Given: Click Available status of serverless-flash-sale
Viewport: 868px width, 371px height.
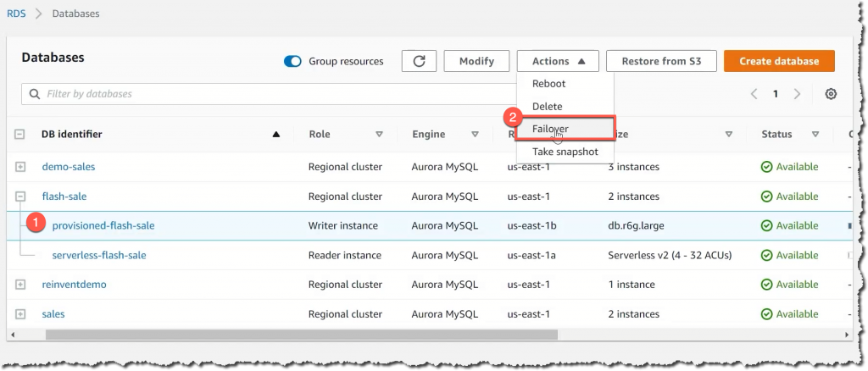Looking at the screenshot, I should [790, 256].
